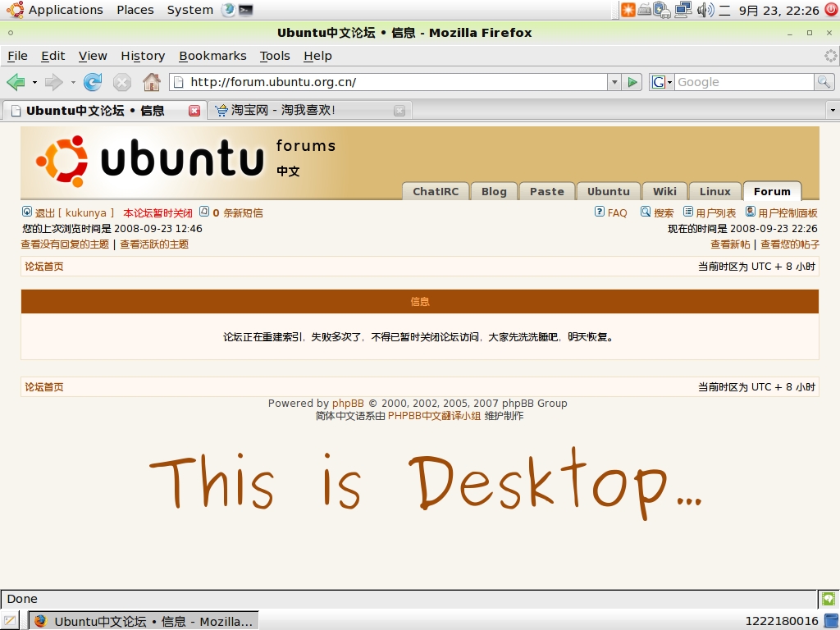
Task: Launch web browser from top panel globe icon
Action: tap(229, 10)
